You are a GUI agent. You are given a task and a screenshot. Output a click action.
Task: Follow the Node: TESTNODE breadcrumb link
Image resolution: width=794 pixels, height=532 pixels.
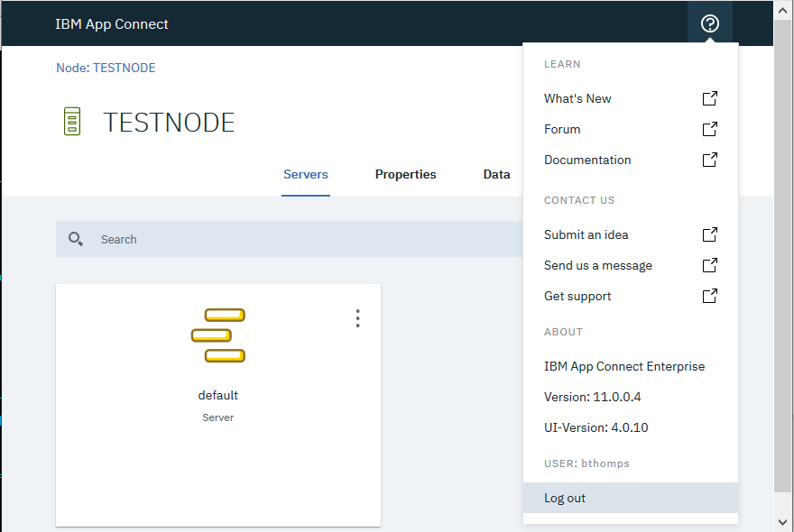pyautogui.click(x=106, y=68)
